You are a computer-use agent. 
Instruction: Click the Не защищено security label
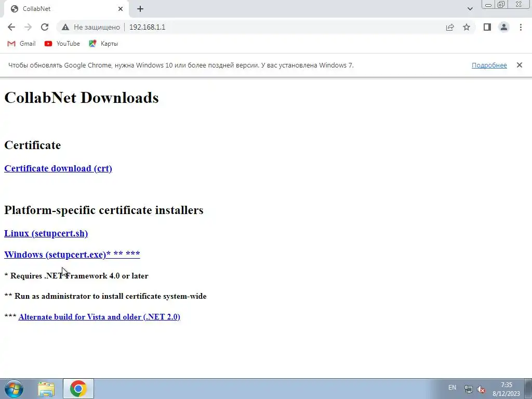(97, 27)
